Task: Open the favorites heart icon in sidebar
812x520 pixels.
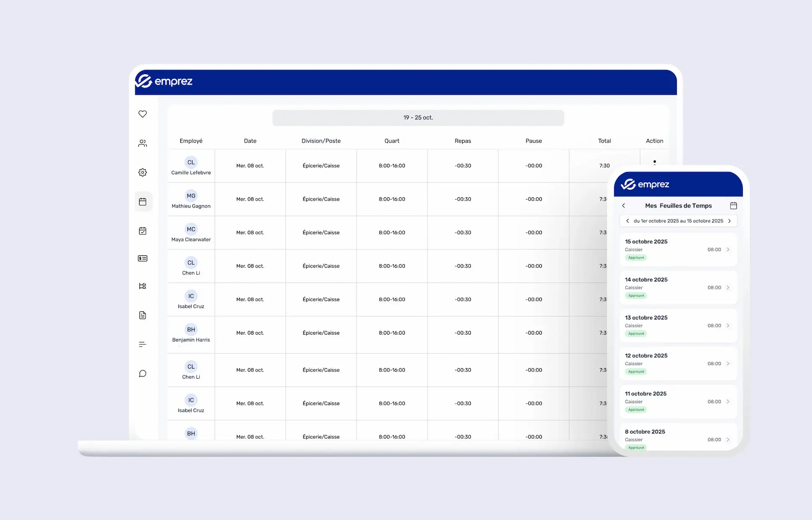Action: [x=143, y=114]
